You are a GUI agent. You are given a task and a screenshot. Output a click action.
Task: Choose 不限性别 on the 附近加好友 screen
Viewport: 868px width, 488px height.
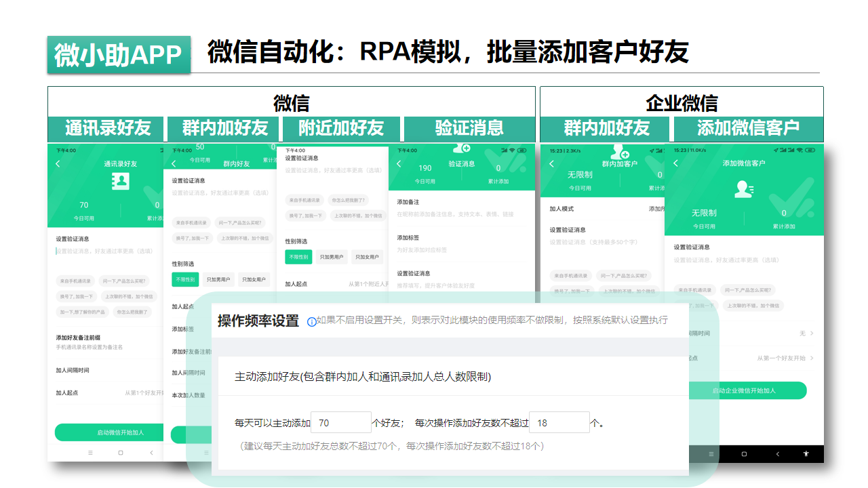298,257
